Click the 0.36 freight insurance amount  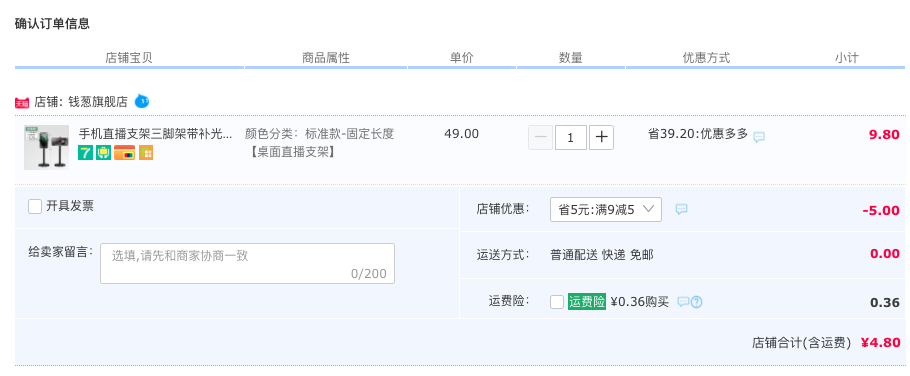(x=885, y=303)
